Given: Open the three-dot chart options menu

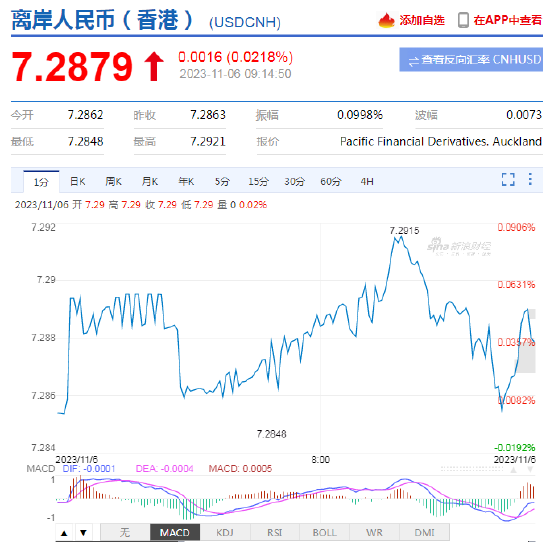Looking at the screenshot, I should point(530,179).
